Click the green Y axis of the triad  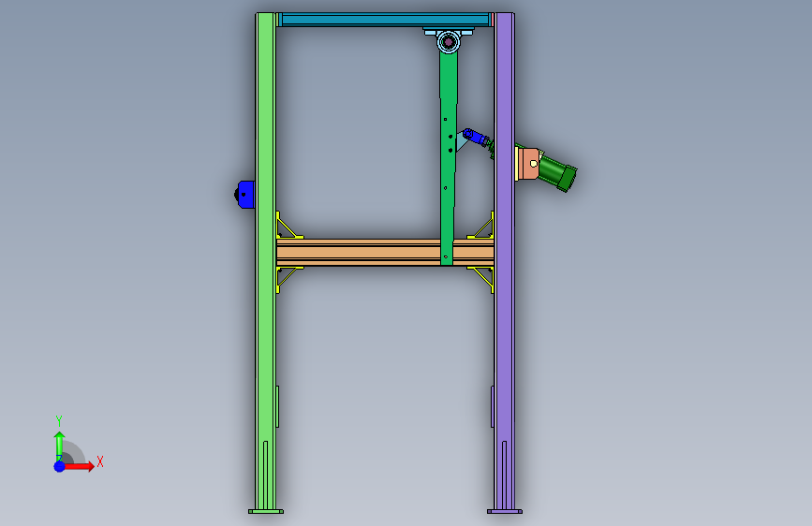coord(60,446)
